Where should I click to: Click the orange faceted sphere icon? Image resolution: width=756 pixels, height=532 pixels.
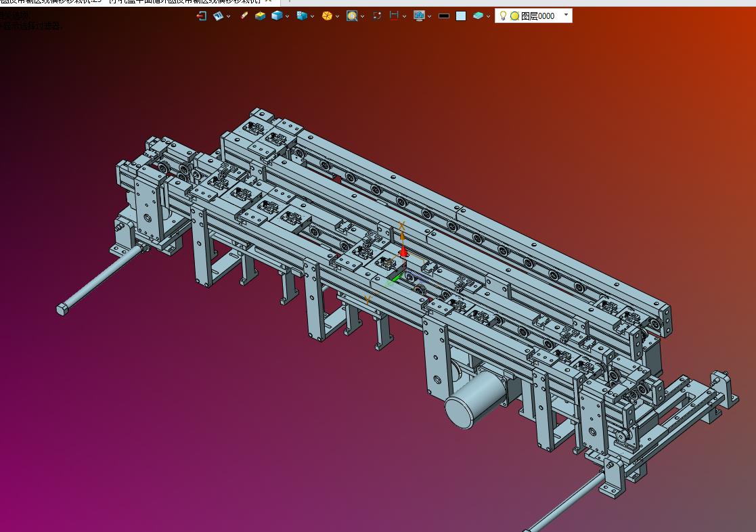[327, 16]
